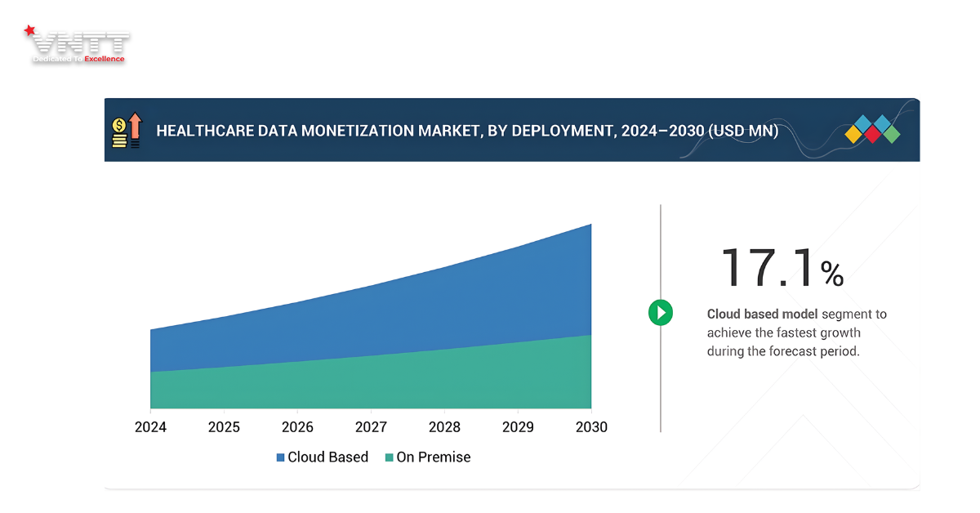Click the 2027 axis label
The width and height of the screenshot is (980, 513).
point(371,427)
